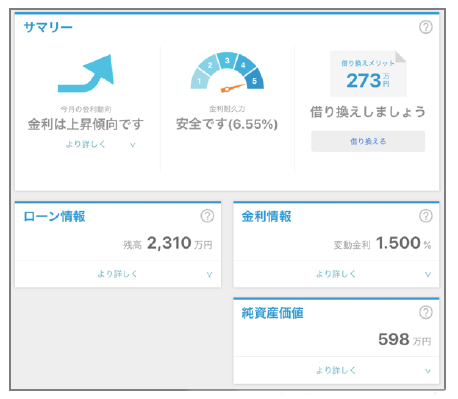Open より詳しく link in 純資産価値
Image resolution: width=458 pixels, height=399 pixels.
tap(336, 370)
